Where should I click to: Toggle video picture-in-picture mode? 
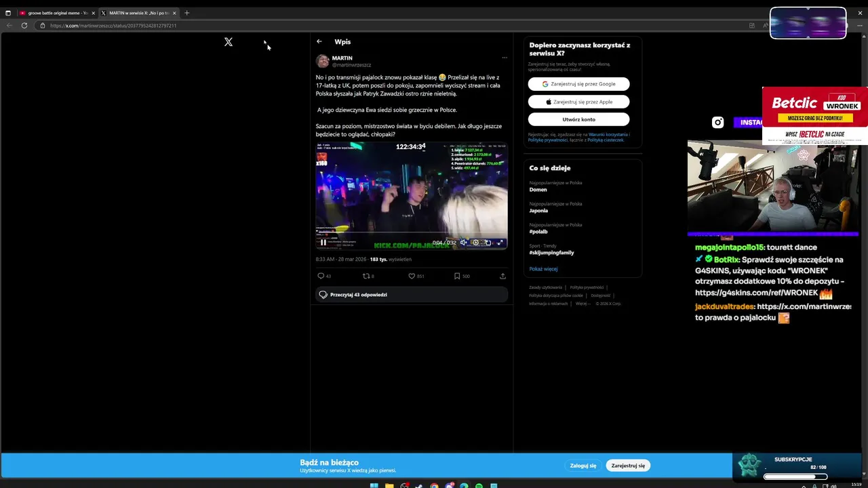(x=488, y=242)
